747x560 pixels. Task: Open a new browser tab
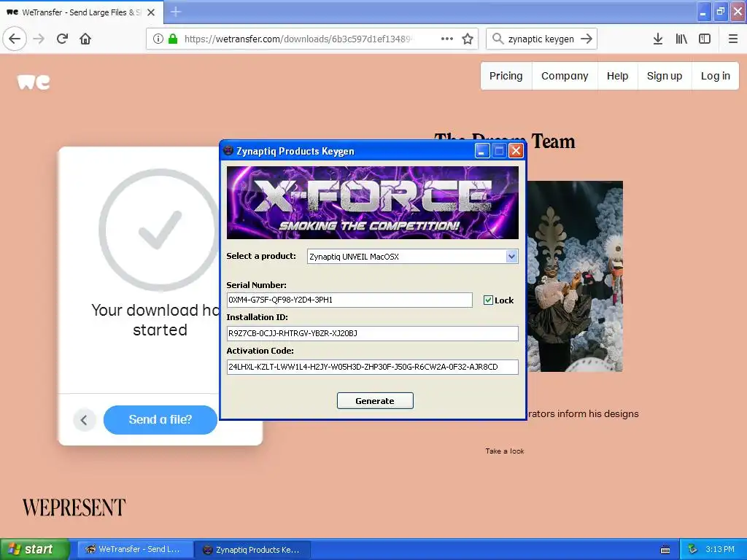pyautogui.click(x=176, y=12)
